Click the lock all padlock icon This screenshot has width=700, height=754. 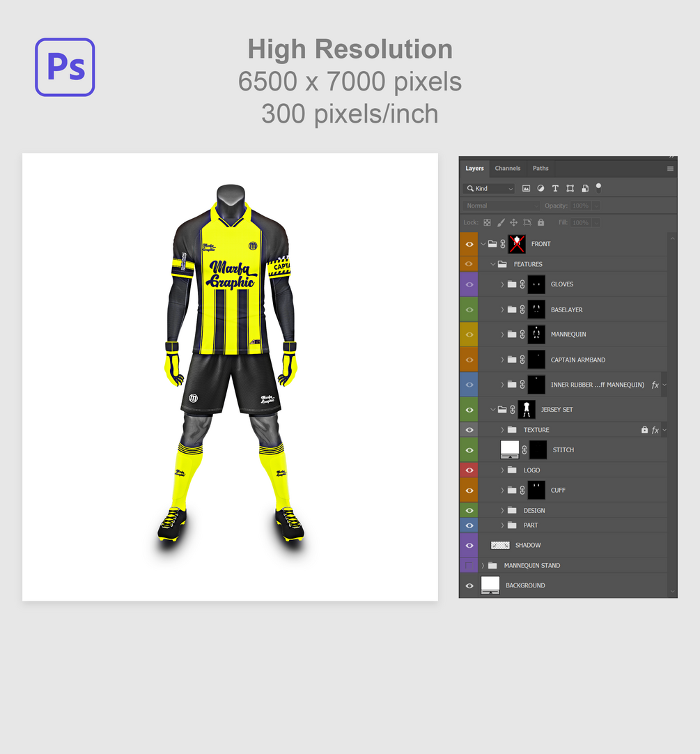[541, 222]
